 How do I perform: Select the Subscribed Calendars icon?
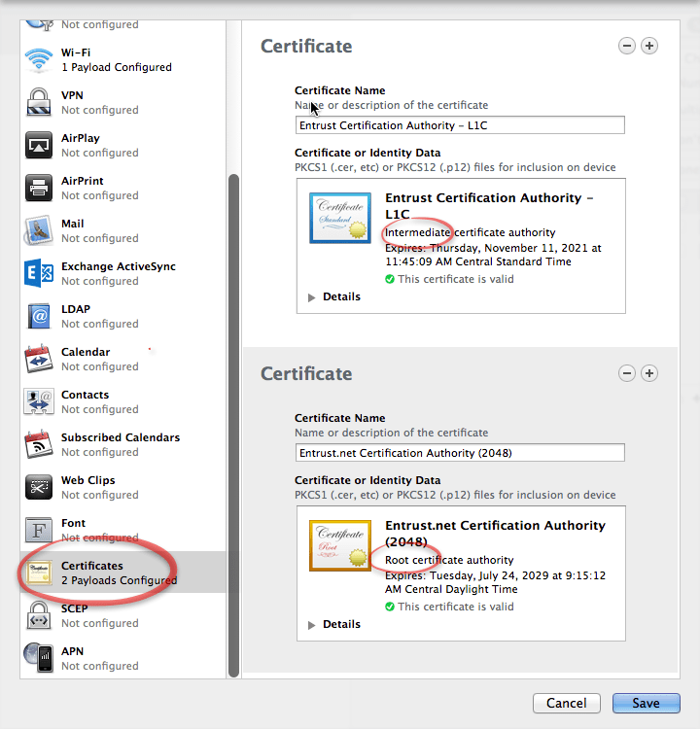[x=39, y=444]
